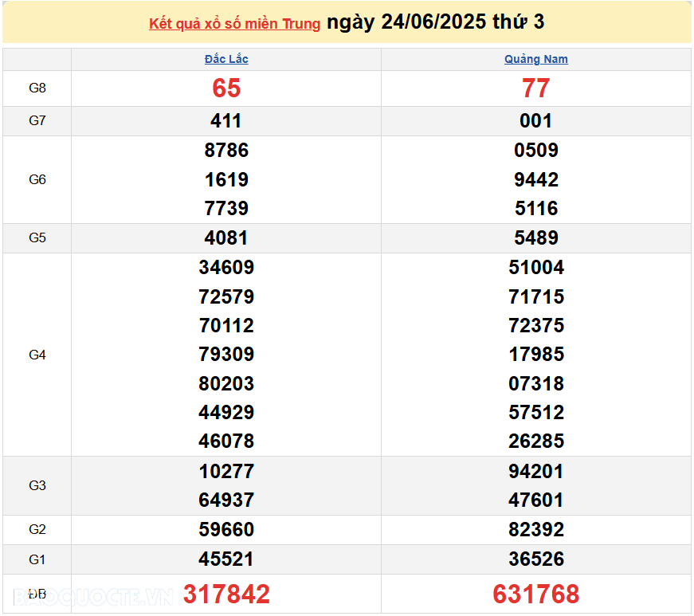Select Quảng Nam G8 result 77

point(536,88)
